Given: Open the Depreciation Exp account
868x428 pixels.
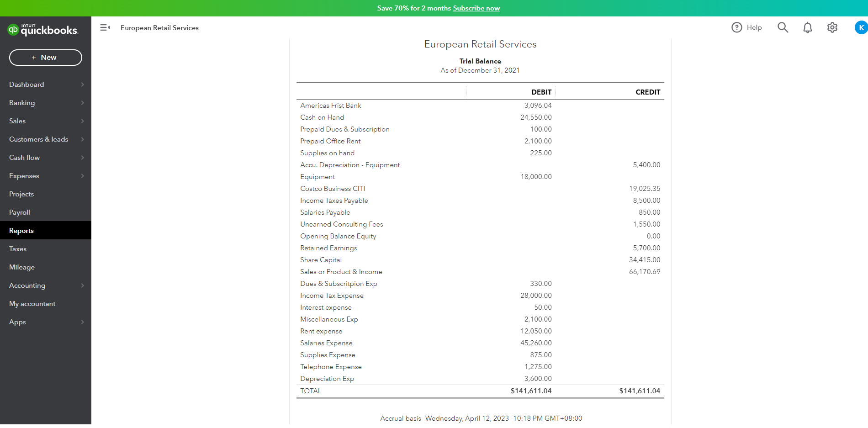Looking at the screenshot, I should [327, 379].
